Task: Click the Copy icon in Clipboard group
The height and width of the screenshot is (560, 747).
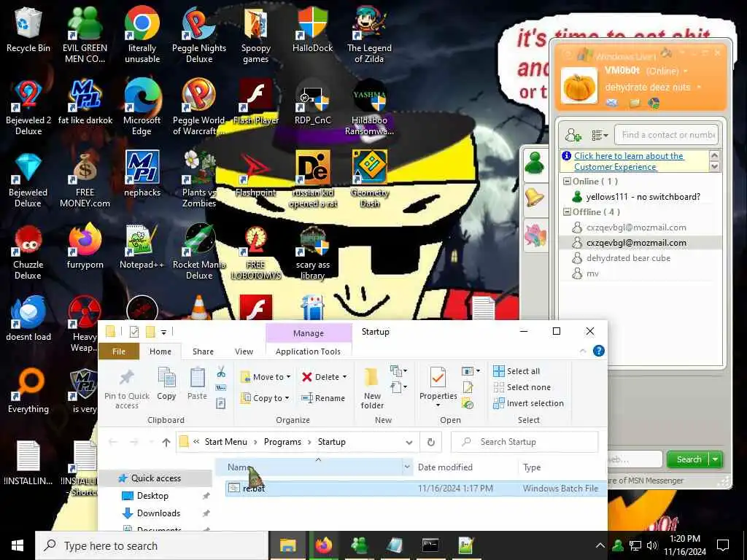Action: point(166,378)
